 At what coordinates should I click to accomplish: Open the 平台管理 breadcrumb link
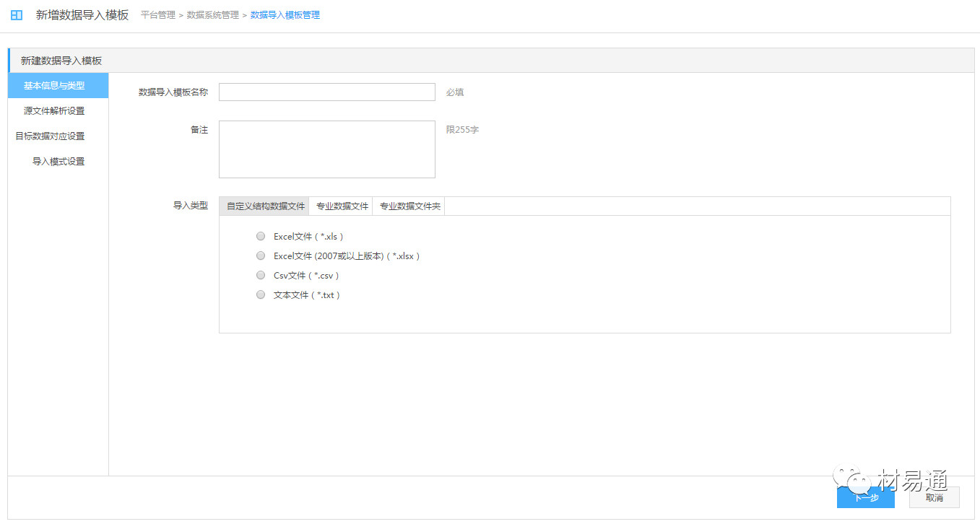(157, 15)
